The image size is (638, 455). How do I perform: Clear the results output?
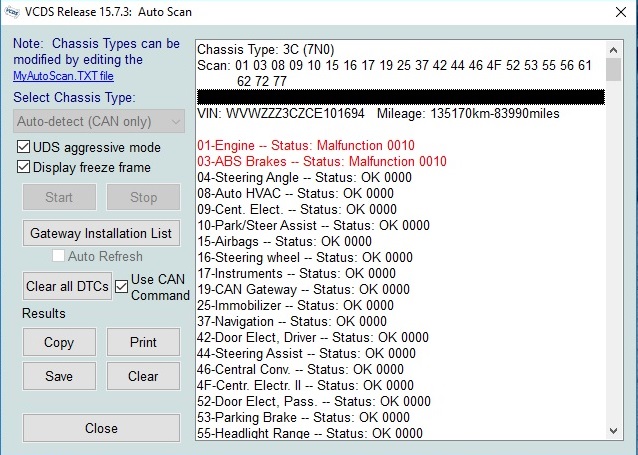tap(143, 376)
